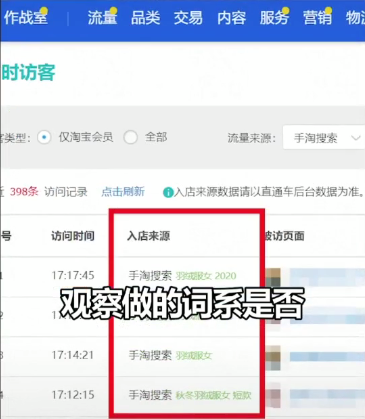Click the info icon before 入店来源数据

(168, 192)
